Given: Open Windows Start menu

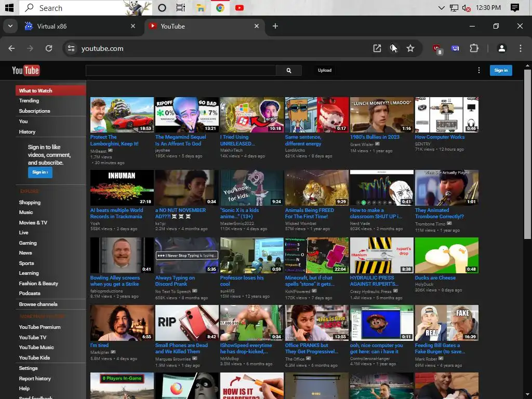Looking at the screenshot, I should pyautogui.click(x=9, y=7).
